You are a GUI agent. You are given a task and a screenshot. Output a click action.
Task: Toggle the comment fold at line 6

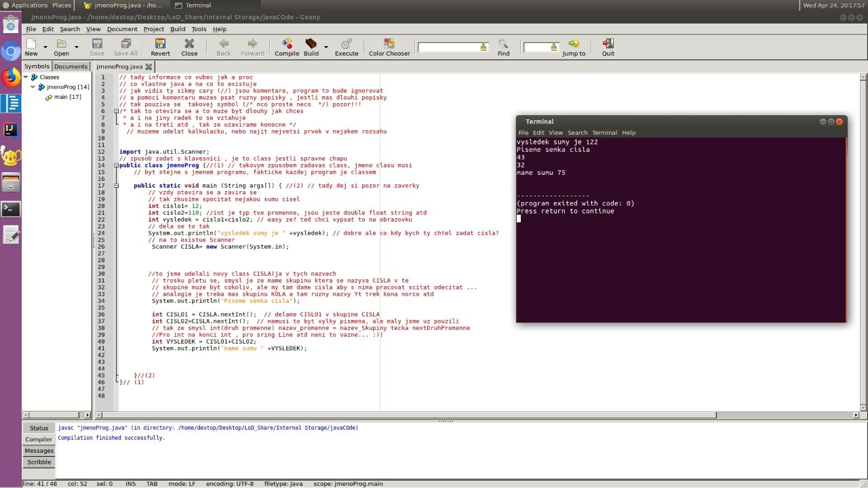tap(116, 111)
